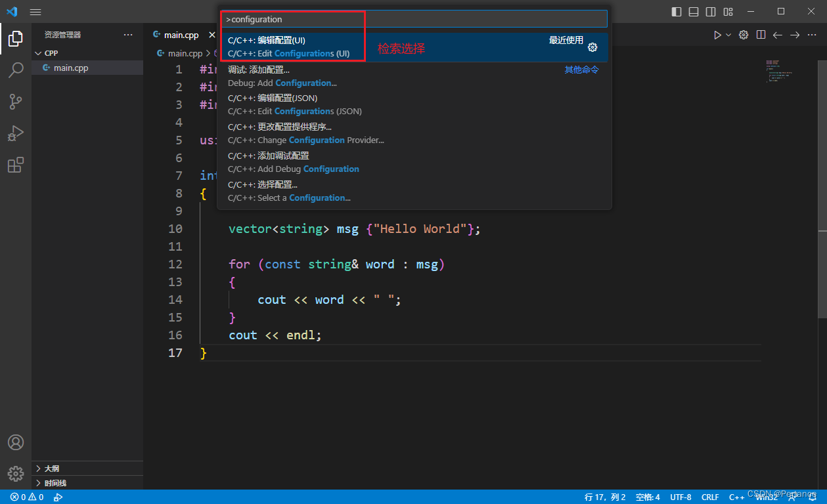Select C/C++: Edit Configurations (JSON) command
This screenshot has width=827, height=504.
414,105
